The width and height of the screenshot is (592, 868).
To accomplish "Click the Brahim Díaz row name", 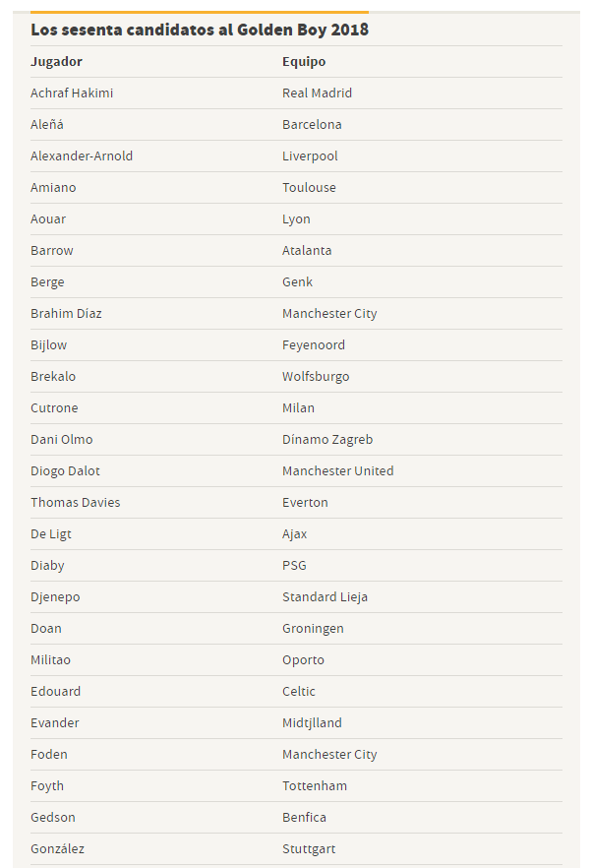I will (66, 314).
